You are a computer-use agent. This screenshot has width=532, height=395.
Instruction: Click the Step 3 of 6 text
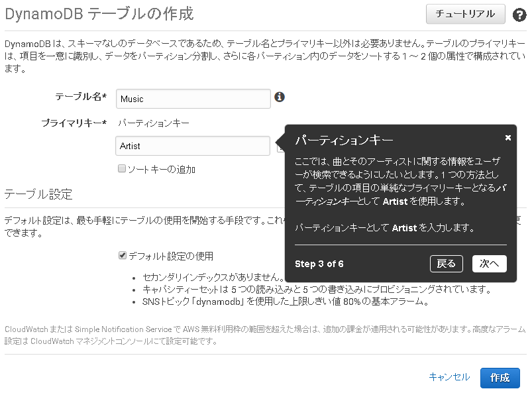tap(319, 264)
